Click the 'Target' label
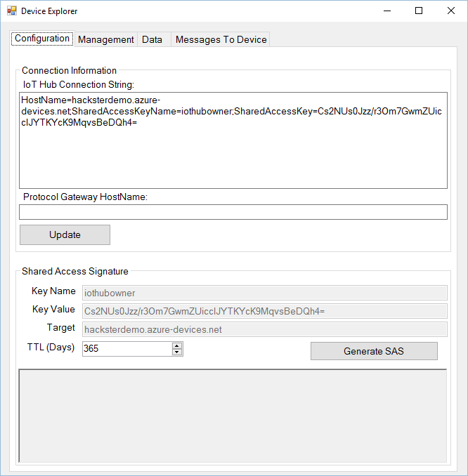Image resolution: width=468 pixels, height=476 pixels. [x=60, y=328]
